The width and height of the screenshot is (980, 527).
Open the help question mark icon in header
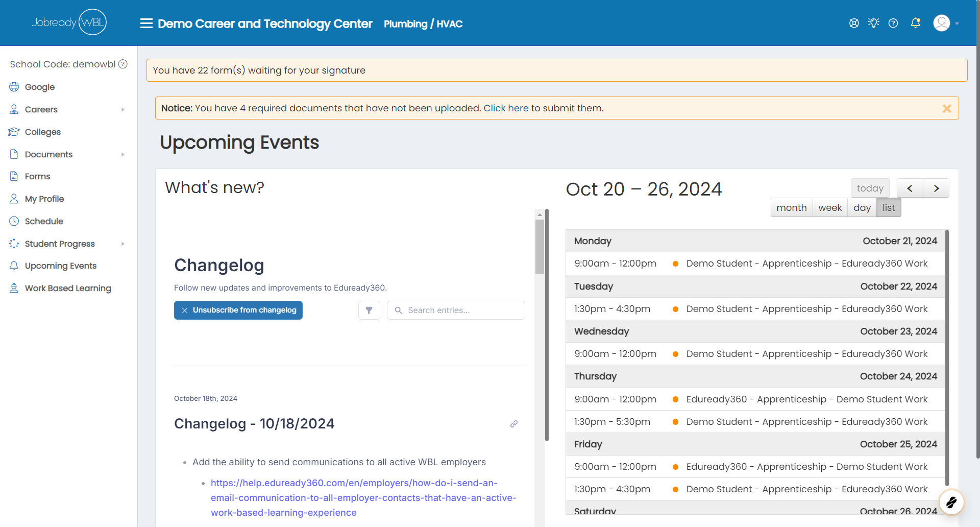pos(893,23)
